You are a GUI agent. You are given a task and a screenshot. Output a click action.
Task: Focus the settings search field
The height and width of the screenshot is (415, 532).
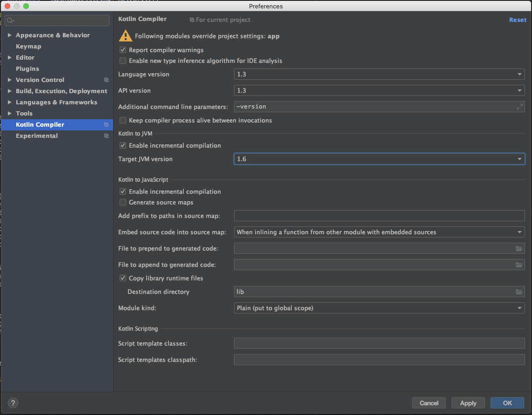(x=57, y=20)
